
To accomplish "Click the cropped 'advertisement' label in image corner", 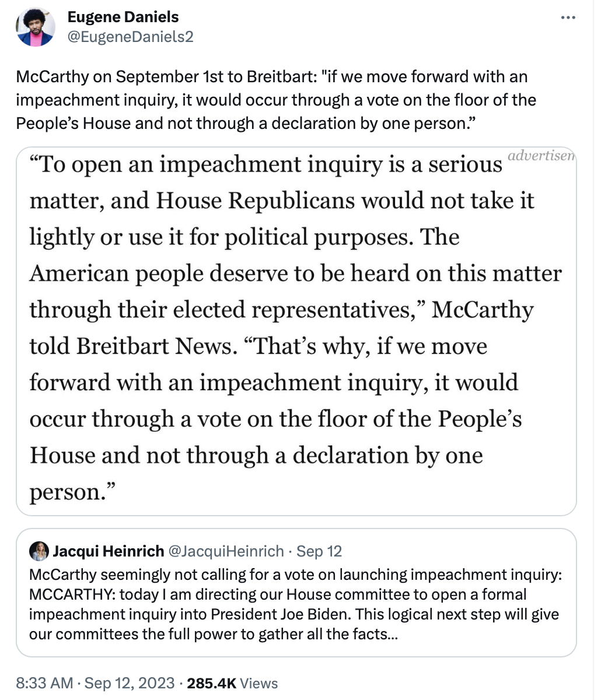I will point(541,156).
